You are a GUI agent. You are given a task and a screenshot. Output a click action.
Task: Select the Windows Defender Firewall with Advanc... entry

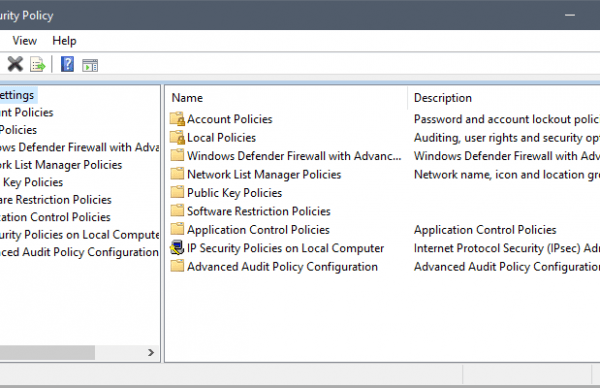pyautogui.click(x=294, y=156)
